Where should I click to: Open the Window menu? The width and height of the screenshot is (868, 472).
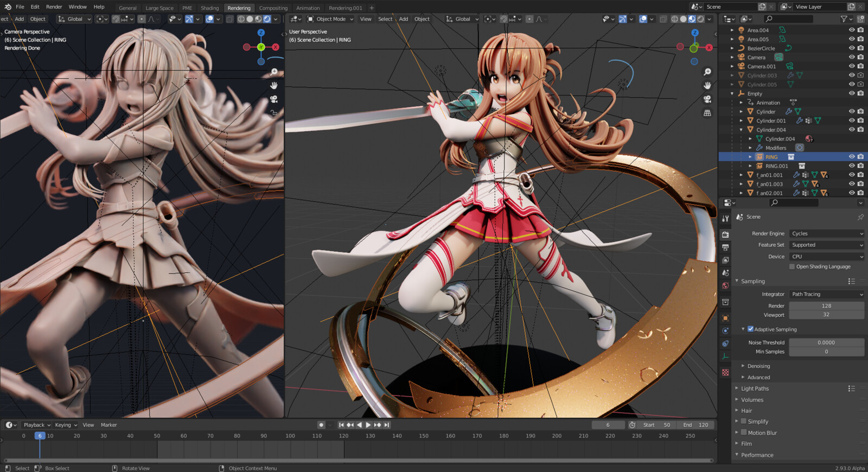tap(78, 7)
